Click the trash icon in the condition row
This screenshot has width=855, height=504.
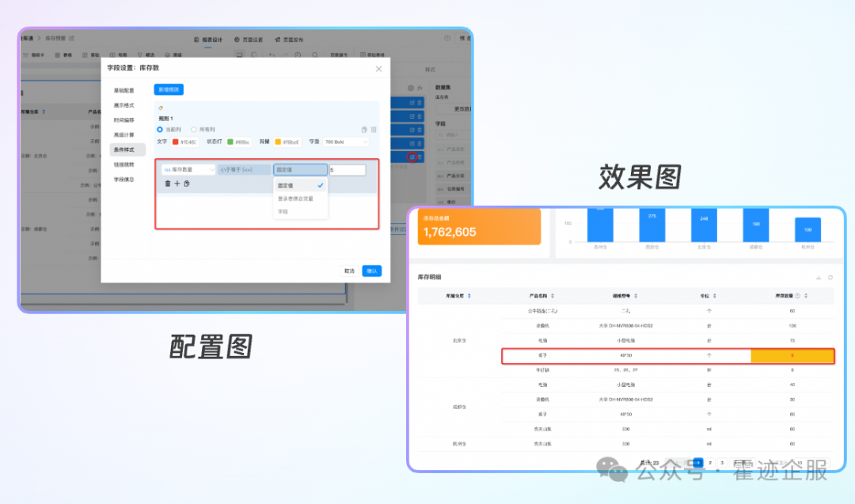pyautogui.click(x=167, y=184)
